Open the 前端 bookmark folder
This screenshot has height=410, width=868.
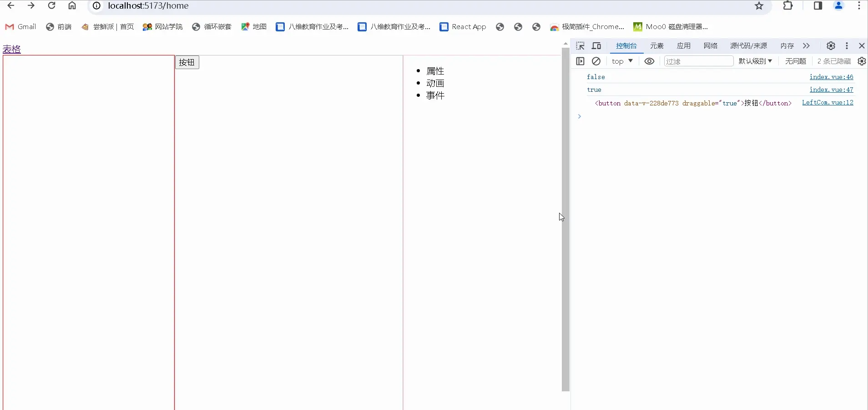[59, 27]
